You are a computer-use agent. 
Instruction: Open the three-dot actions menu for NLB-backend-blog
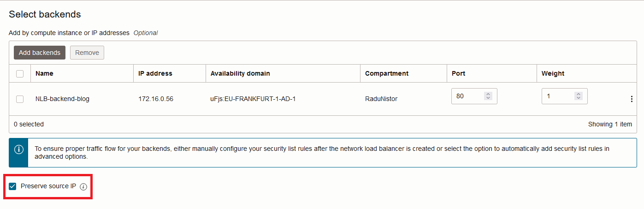pyautogui.click(x=632, y=99)
